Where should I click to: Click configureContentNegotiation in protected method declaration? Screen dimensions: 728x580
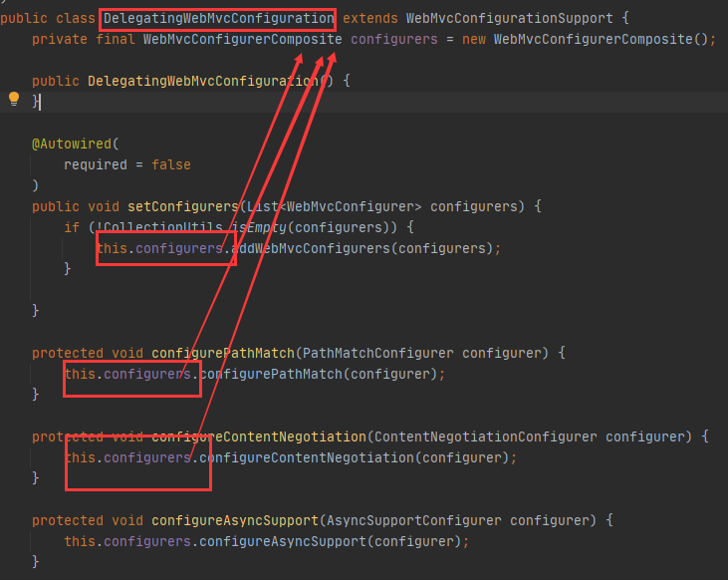[259, 436]
